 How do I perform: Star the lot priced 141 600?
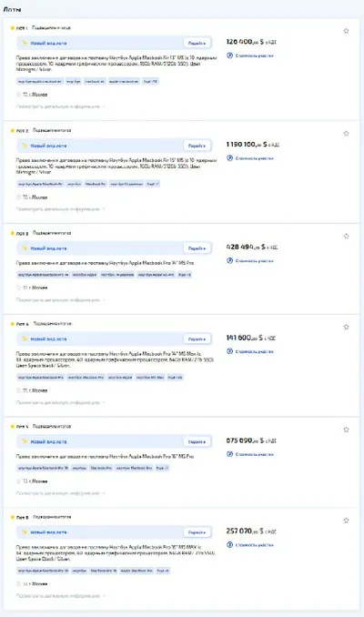[x=346, y=327]
